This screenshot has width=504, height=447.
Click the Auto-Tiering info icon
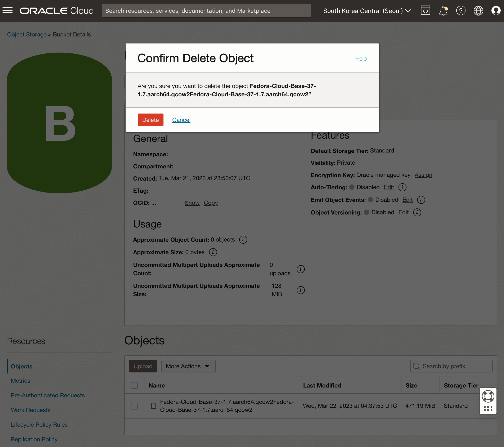tap(402, 187)
